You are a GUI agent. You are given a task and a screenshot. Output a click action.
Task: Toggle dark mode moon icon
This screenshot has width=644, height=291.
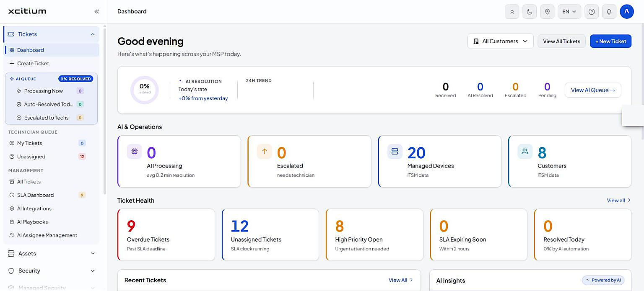tap(530, 12)
